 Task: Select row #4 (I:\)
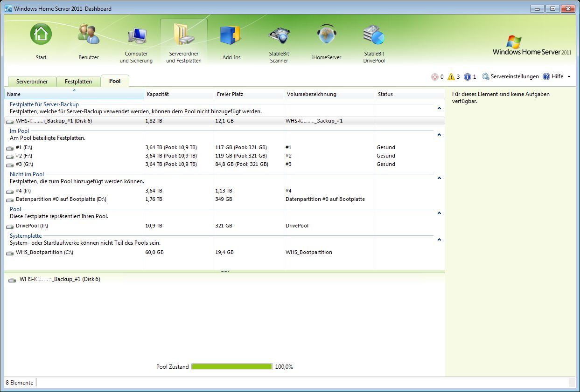point(224,191)
